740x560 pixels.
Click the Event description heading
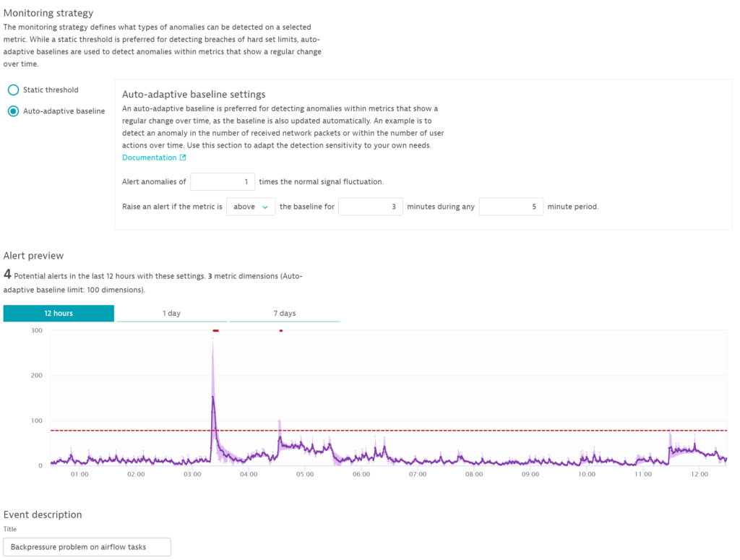point(43,514)
